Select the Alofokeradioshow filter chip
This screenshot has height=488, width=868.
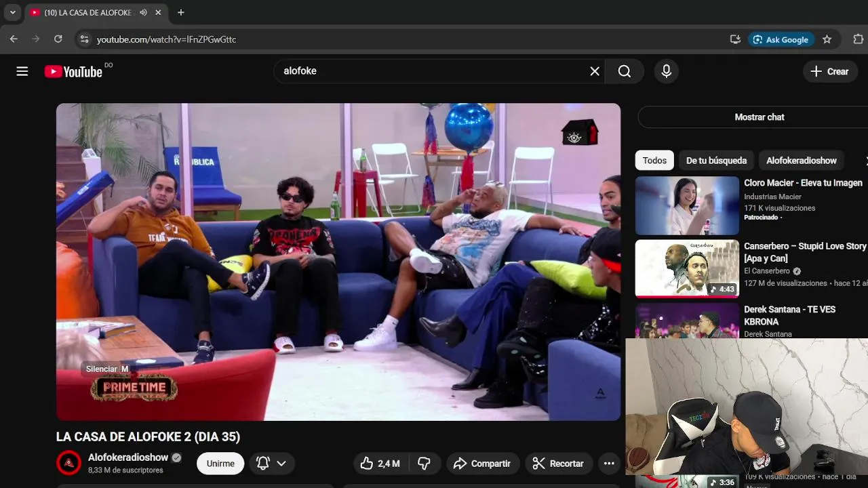[x=802, y=161]
